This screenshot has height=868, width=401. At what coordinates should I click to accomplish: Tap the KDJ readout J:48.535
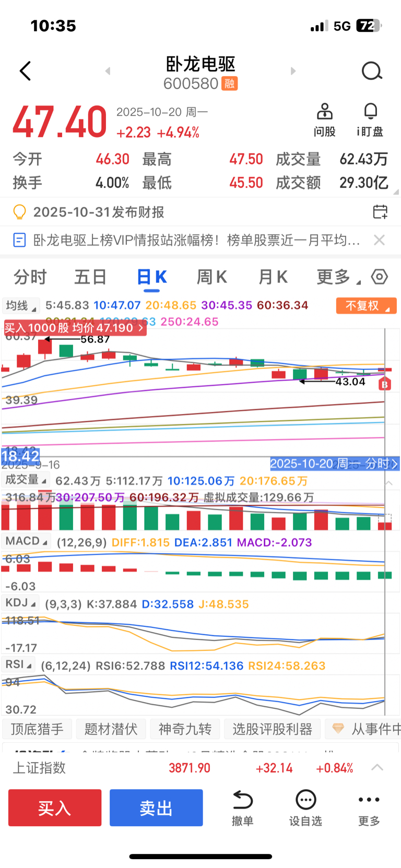(x=223, y=604)
